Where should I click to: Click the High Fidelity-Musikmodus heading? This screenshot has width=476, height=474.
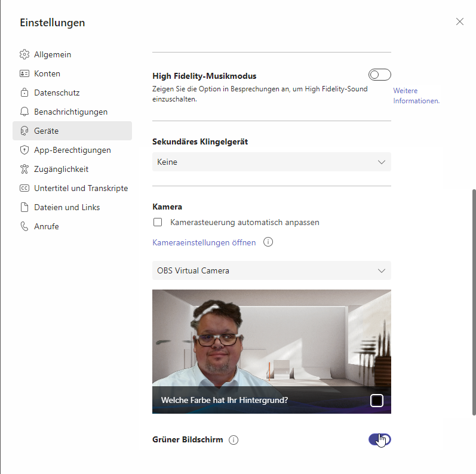click(x=204, y=76)
